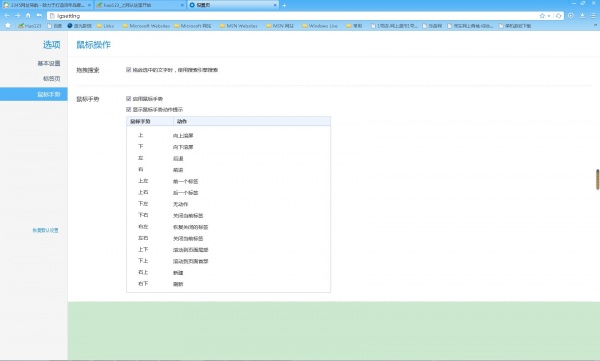Click the star icon in the address bar
The image size is (600, 361).
[542, 16]
